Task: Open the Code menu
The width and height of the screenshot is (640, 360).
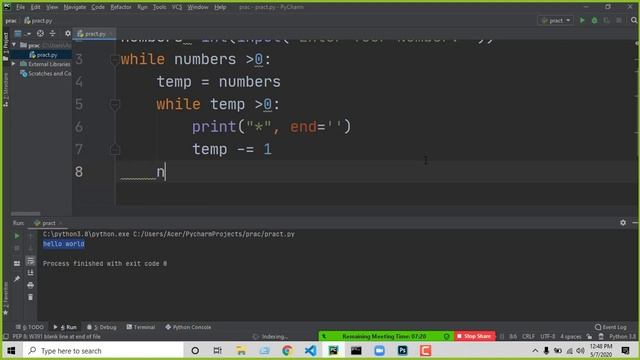Action: tap(98, 7)
